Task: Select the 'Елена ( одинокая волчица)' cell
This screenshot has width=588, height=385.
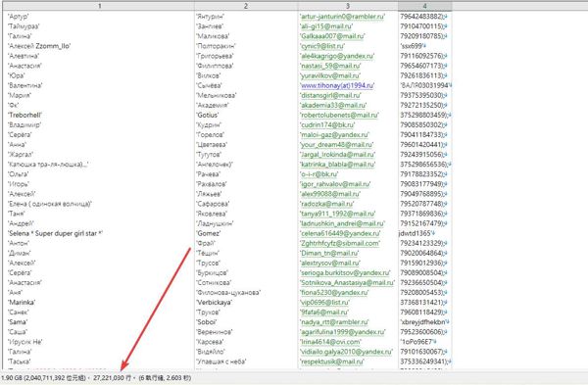Action: tap(50, 204)
